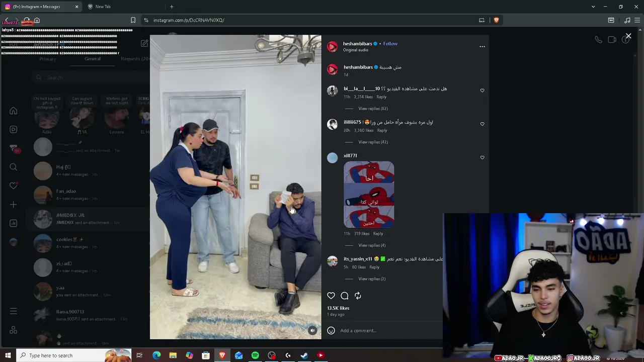Open Steam from the taskbar
The height and width of the screenshot is (362, 644).
(304, 355)
